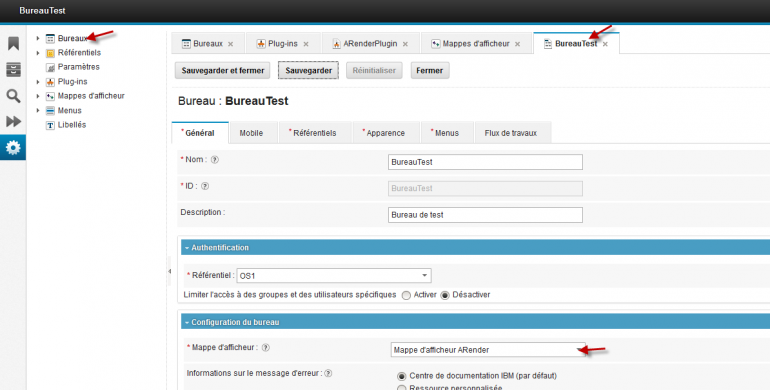Click the Plug-ins icon in the tree
Viewport: 770px width, 390px height.
click(50, 82)
